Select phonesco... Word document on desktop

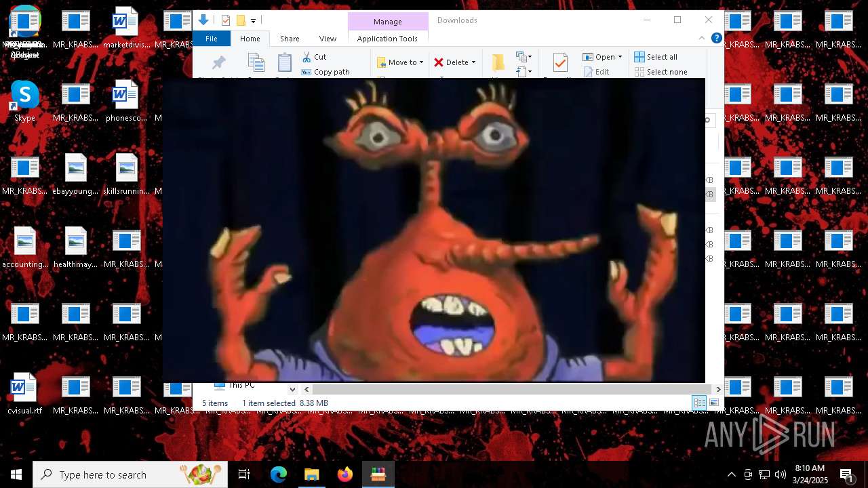pos(127,102)
